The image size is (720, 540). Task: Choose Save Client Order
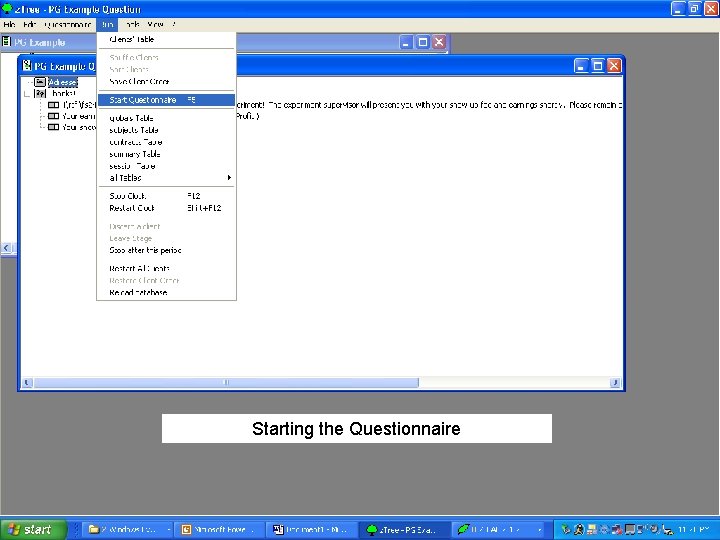coord(166,82)
